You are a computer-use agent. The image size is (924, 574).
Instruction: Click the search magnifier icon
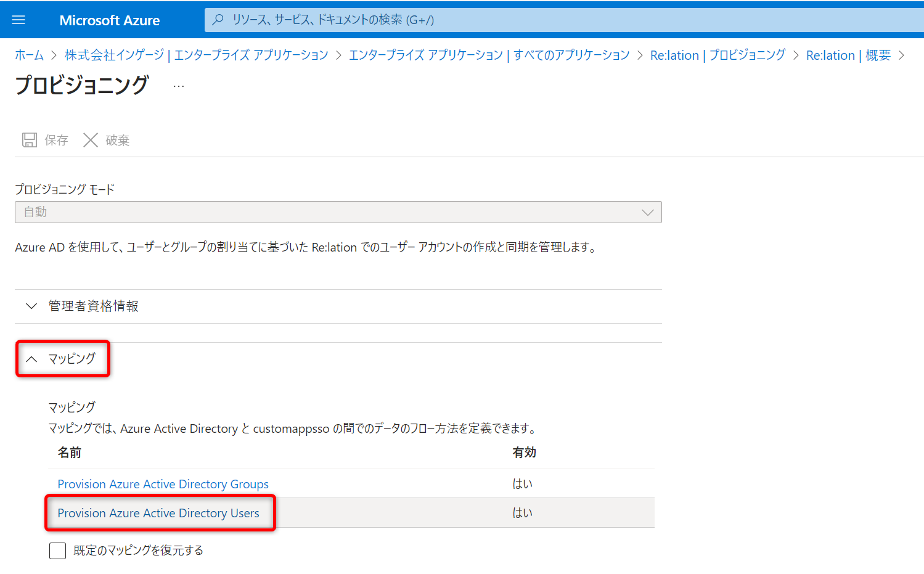[218, 20]
